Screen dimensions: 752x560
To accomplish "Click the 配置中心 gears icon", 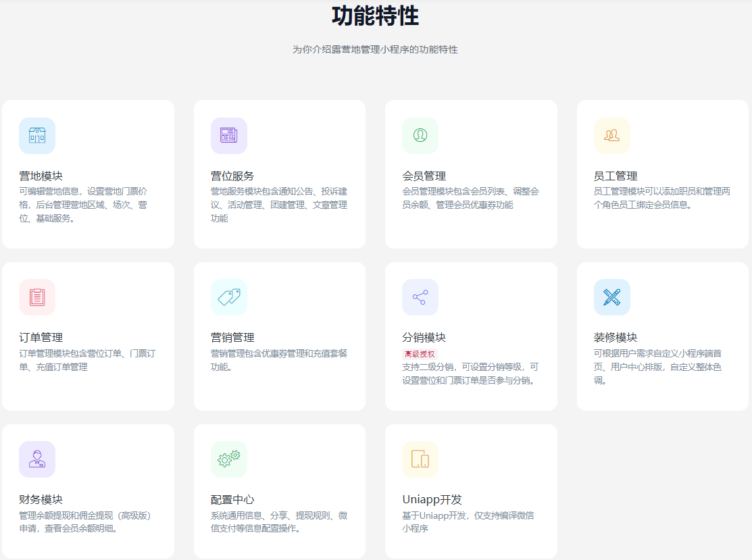I will 228,459.
